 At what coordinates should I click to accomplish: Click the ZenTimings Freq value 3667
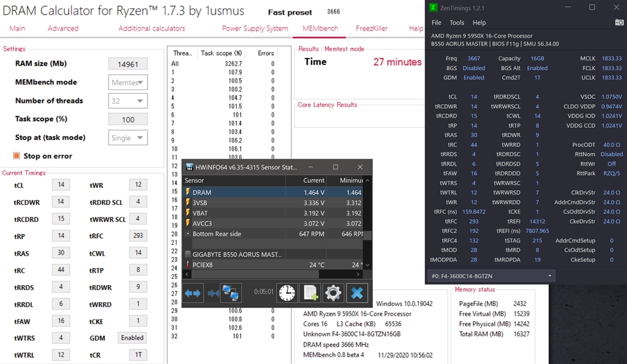(474, 58)
